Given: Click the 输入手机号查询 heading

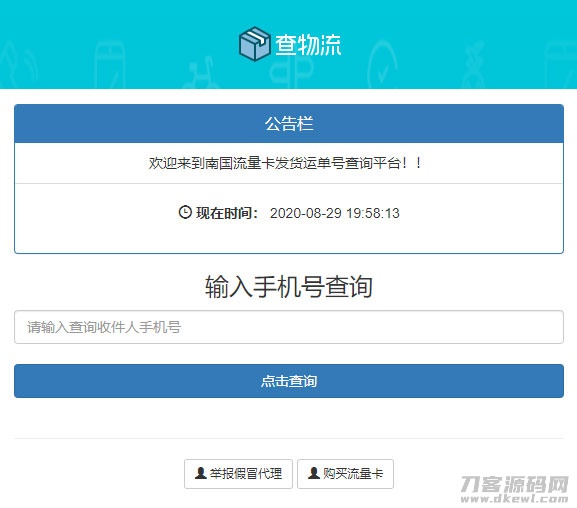Looking at the screenshot, I should coord(289,286).
